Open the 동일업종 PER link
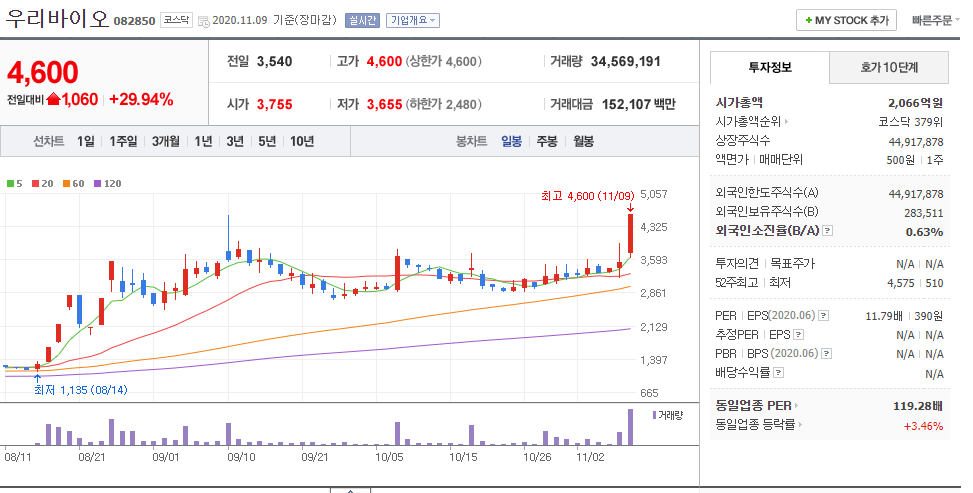 [756, 406]
